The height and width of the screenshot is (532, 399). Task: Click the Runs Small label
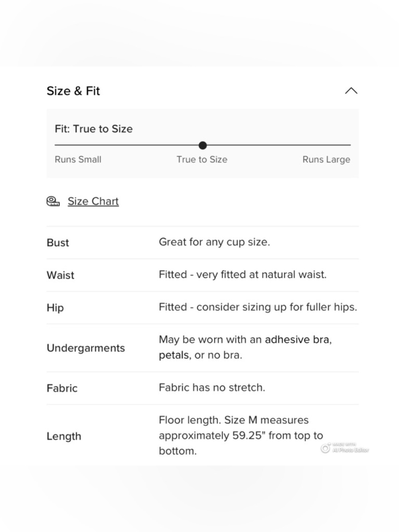(78, 159)
